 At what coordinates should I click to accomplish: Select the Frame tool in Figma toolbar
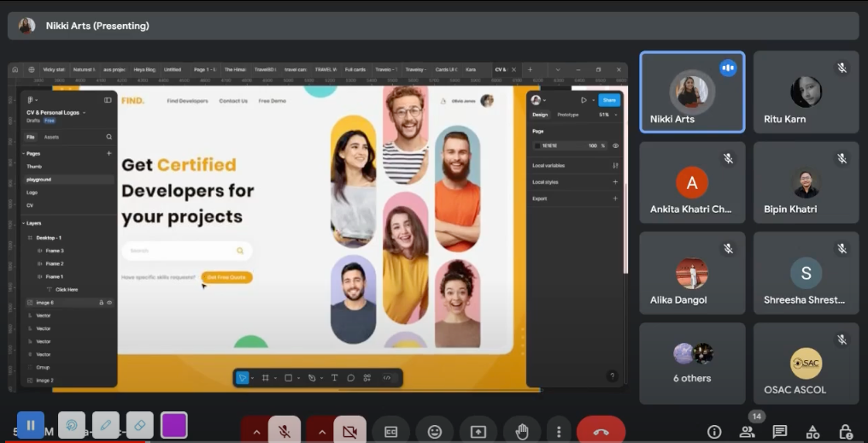click(265, 377)
